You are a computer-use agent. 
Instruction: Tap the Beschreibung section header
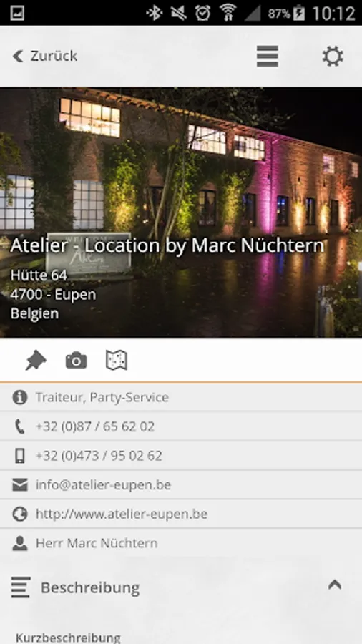point(181,587)
